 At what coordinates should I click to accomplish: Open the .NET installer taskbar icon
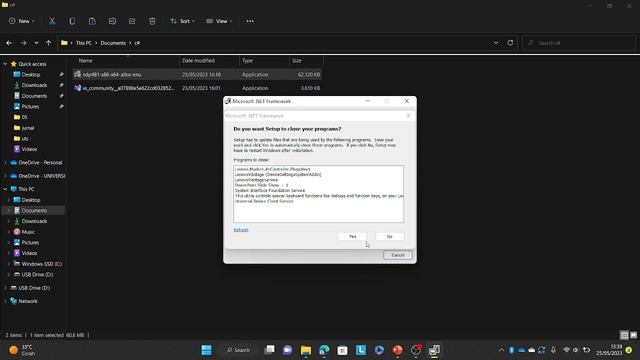pos(434,350)
